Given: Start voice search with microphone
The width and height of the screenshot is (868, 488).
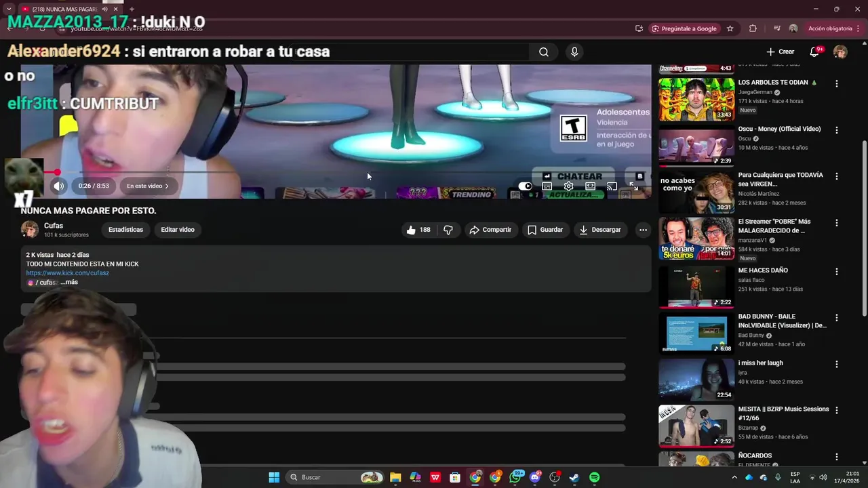Looking at the screenshot, I should click(x=574, y=52).
